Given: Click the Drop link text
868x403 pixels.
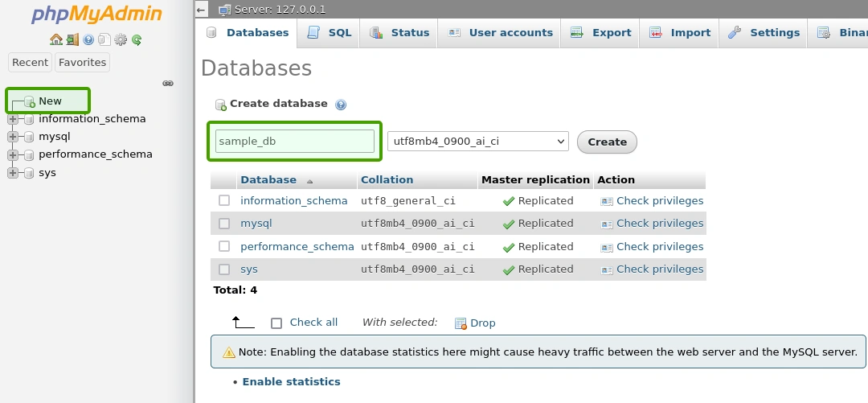Looking at the screenshot, I should coord(483,323).
